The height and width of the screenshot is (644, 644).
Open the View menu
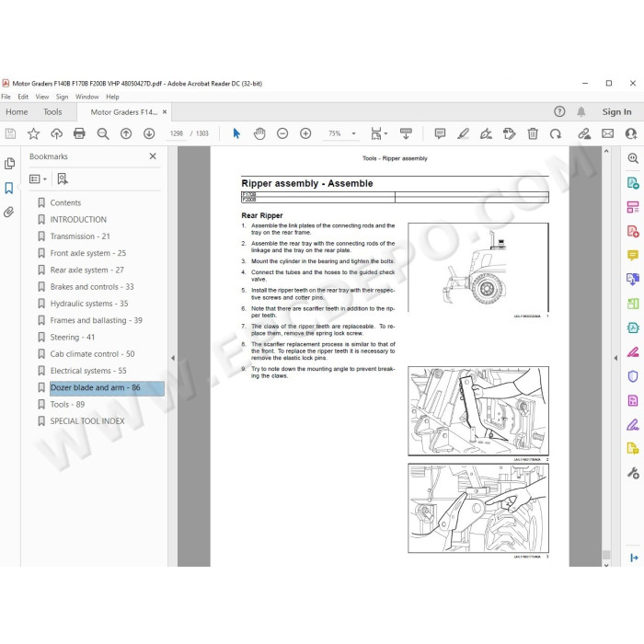tap(42, 97)
